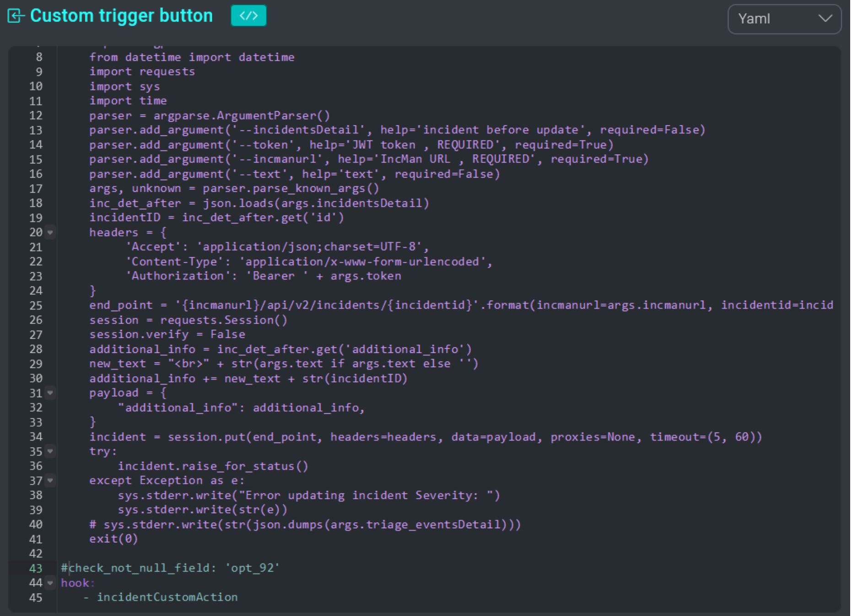Viewport: 852px width, 616px height.
Task: Collapse the headers block at line 20
Action: click(50, 233)
